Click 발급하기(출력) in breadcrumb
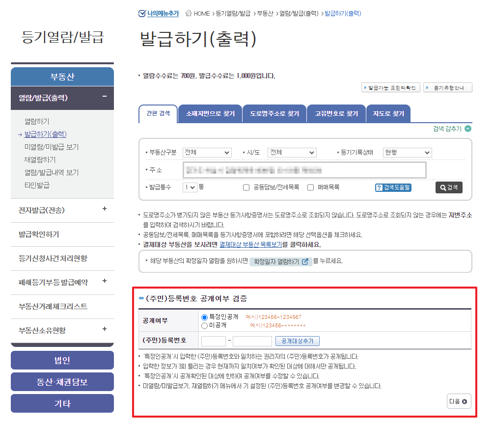Image resolution: width=493 pixels, height=448 pixels. pos(343,14)
